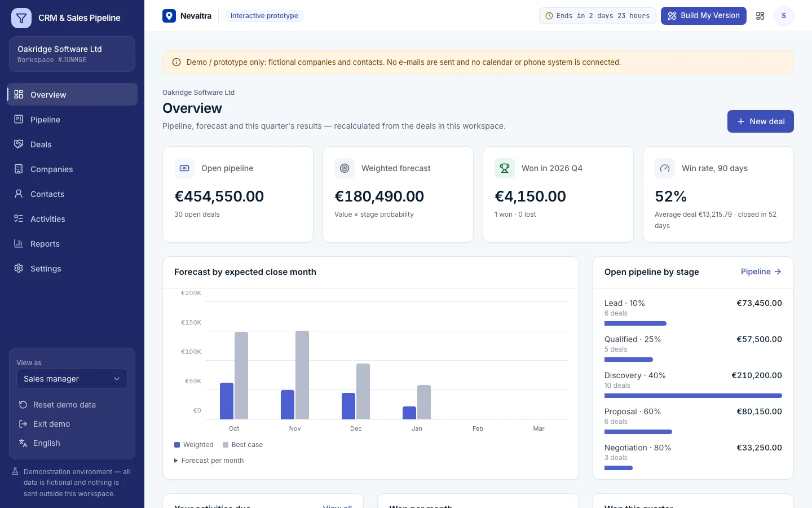
Task: Click the Activities checklist icon in the sidebar
Action: pos(19,218)
